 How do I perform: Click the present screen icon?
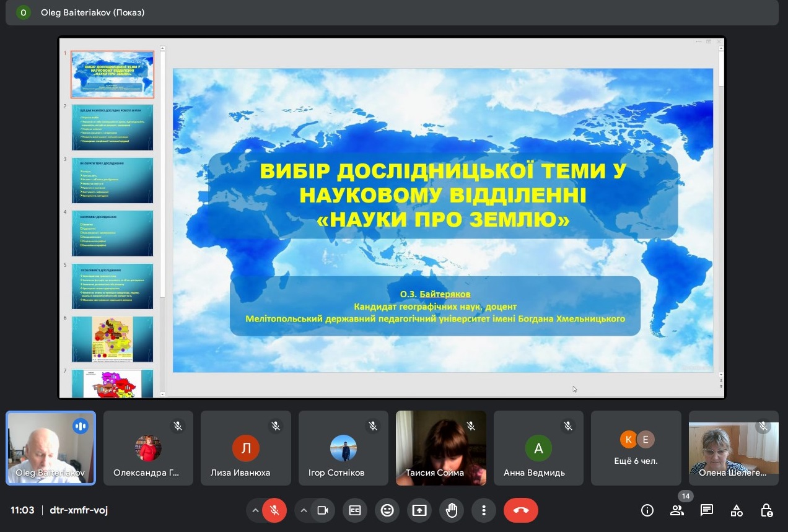click(419, 510)
